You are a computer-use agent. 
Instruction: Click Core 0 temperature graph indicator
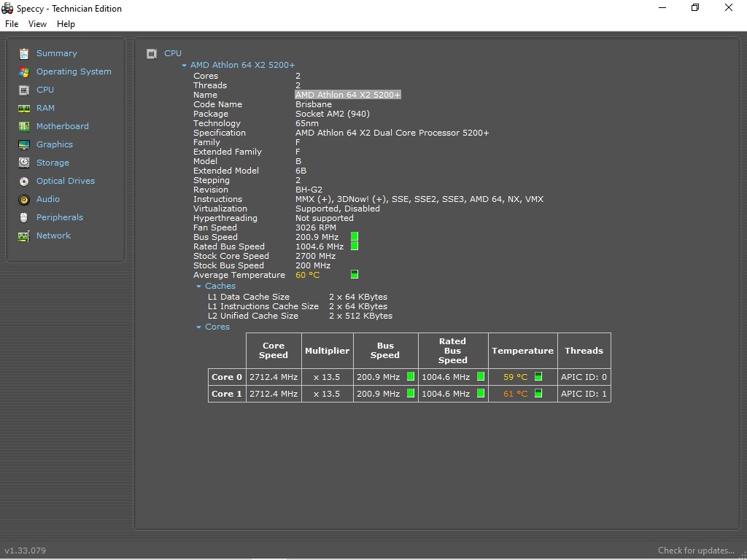point(538,377)
